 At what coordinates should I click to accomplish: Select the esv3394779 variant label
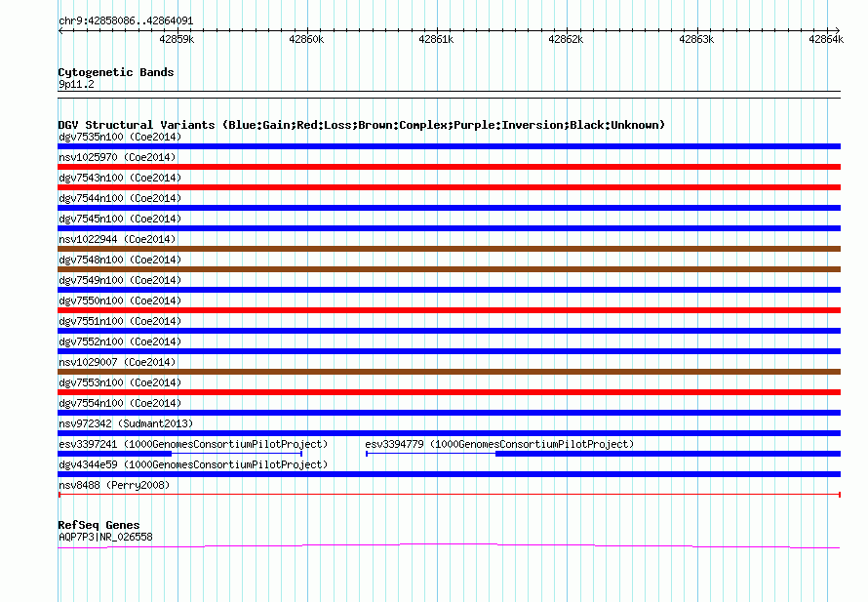coord(498,444)
